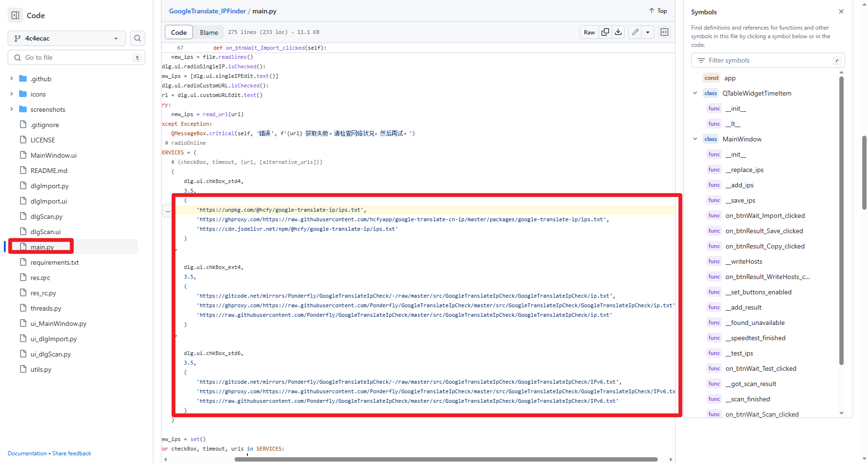Open dlgScan.ui file
Viewport: 868px width, 463px height.
(45, 232)
